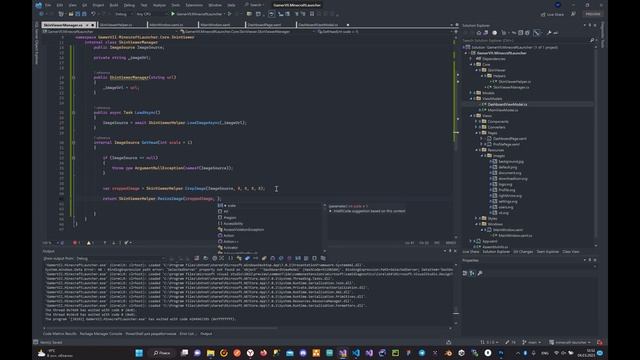Open Live Share from the top toolbar
640x360 pixels.
pyautogui.click(x=552, y=14)
